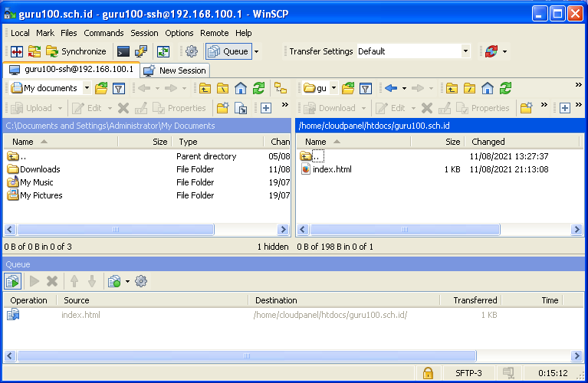
Task: Open the My documents drive dropdown
Action: 86,88
